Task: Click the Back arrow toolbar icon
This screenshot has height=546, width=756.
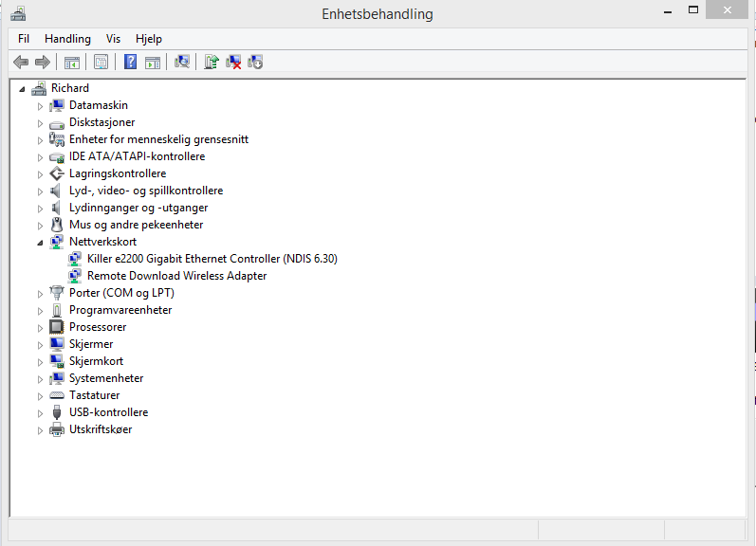Action: pyautogui.click(x=21, y=62)
